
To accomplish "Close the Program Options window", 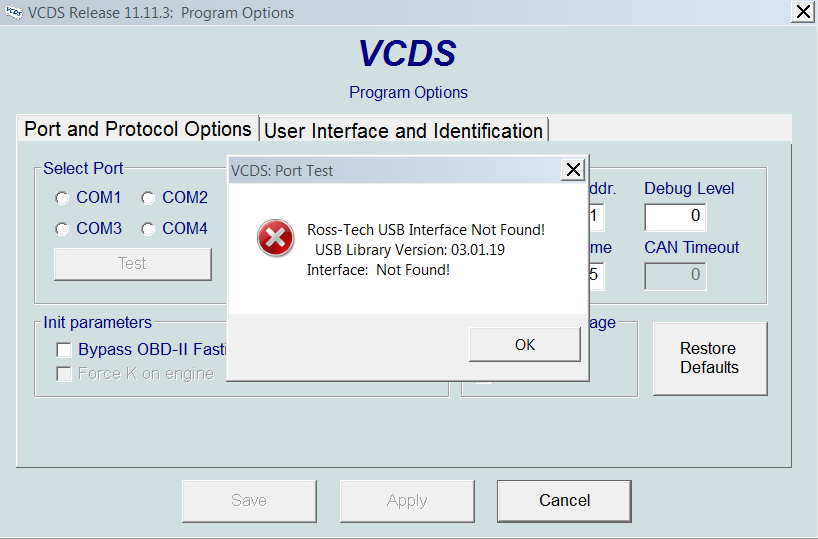I will (803, 12).
